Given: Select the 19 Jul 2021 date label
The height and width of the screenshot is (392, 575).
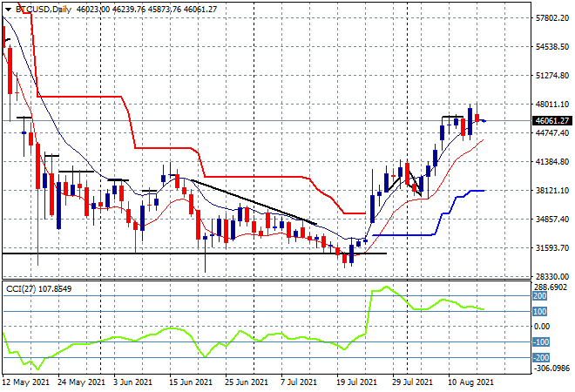Looking at the screenshot, I should [x=355, y=382].
